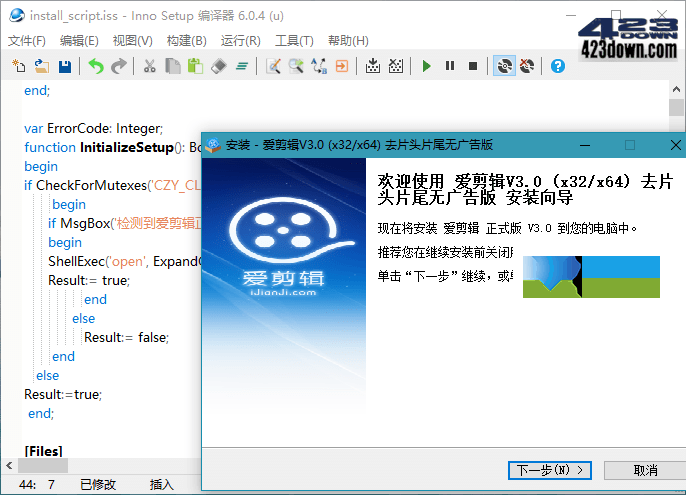Click 下一步(N) in the installer wizard
This screenshot has height=495, width=686.
coord(550,470)
